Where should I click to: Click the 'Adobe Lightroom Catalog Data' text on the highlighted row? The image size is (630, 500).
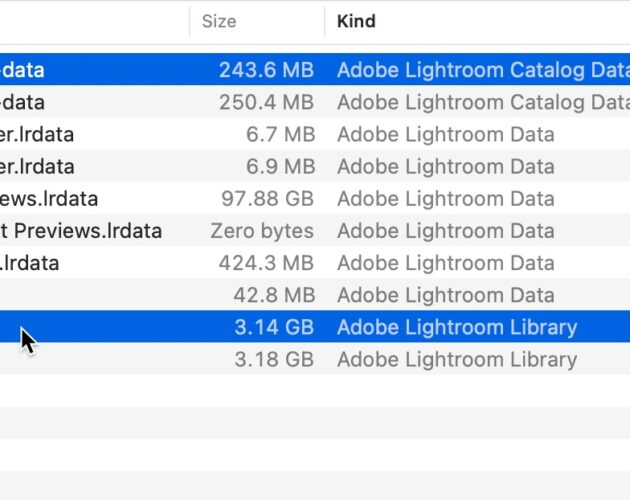click(483, 70)
